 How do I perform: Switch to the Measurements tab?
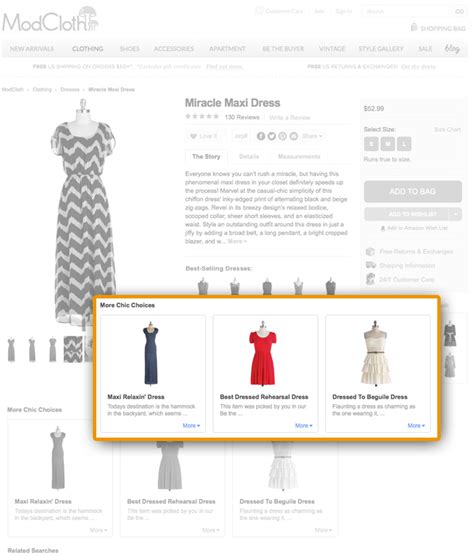click(x=299, y=156)
